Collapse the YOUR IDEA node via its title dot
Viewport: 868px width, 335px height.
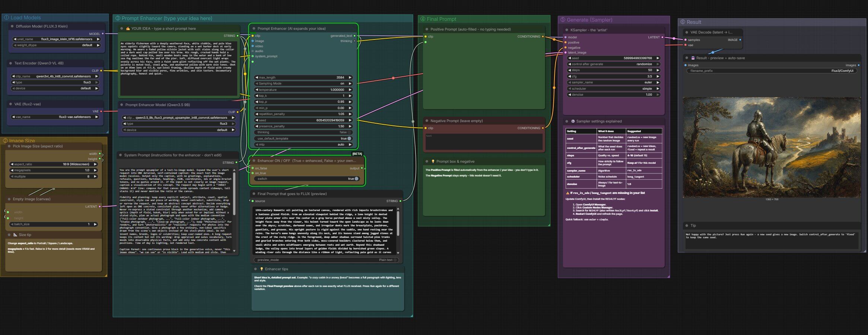click(x=122, y=29)
